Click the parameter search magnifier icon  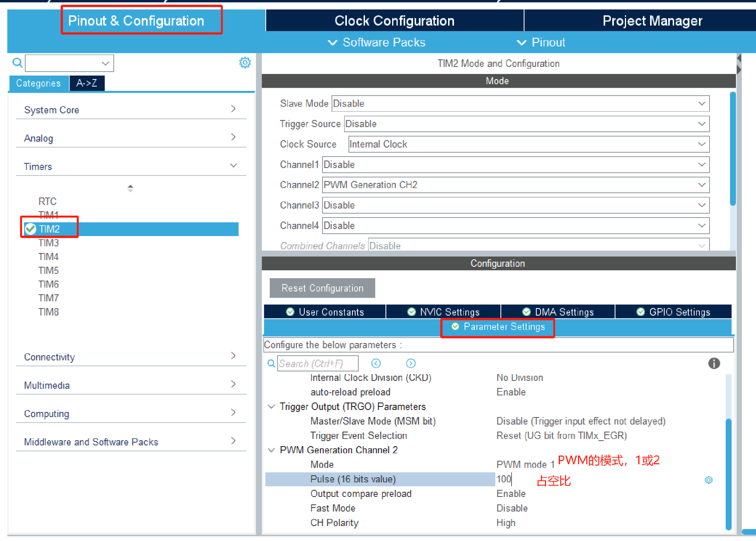tap(271, 363)
